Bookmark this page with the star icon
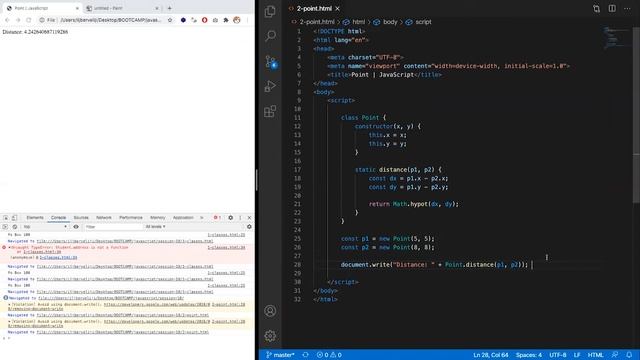This screenshot has width=640, height=360. pos(170,20)
